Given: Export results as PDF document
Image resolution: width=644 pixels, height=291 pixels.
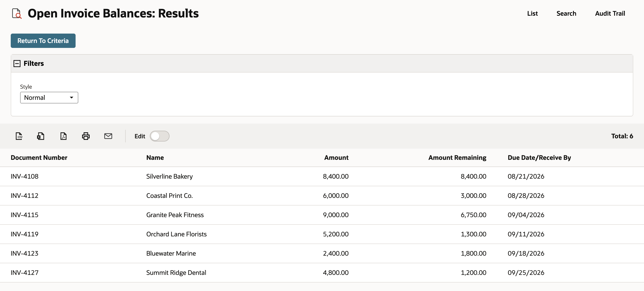Looking at the screenshot, I should point(64,136).
